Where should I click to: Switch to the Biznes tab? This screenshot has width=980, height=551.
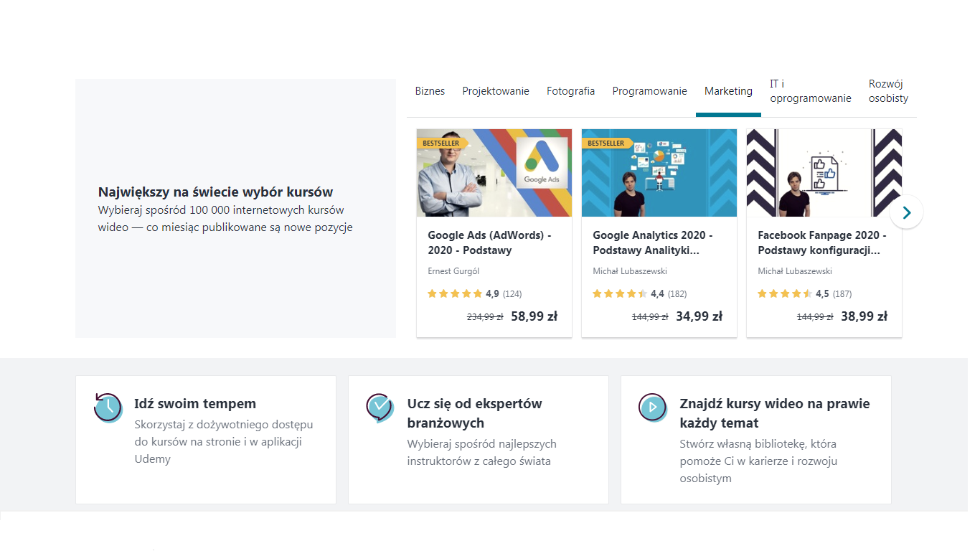(x=430, y=91)
